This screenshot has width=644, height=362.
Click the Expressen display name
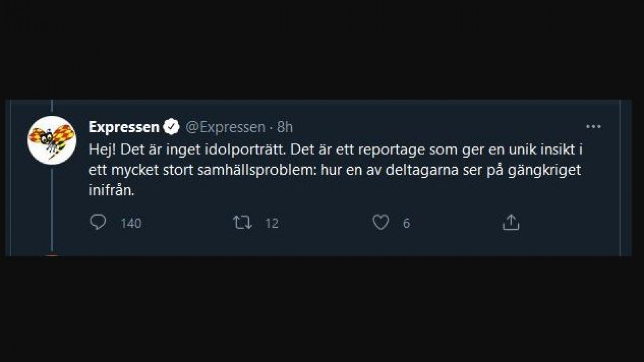click(x=124, y=127)
